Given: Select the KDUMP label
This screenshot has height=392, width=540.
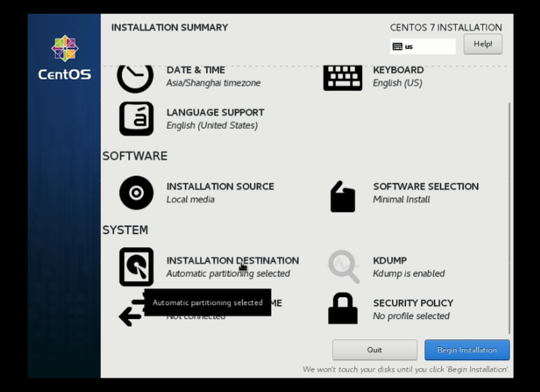Looking at the screenshot, I should [390, 260].
